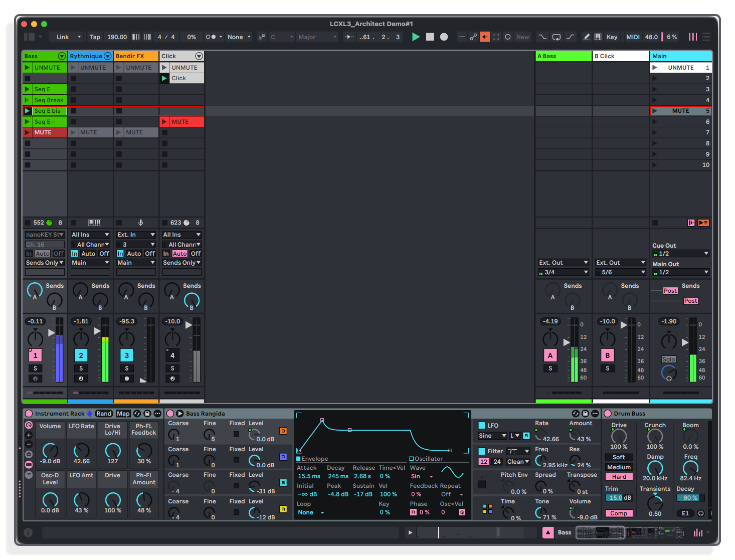The height and width of the screenshot is (560, 735).
Task: Open the Envelope Loop None dropdown
Action: [311, 512]
